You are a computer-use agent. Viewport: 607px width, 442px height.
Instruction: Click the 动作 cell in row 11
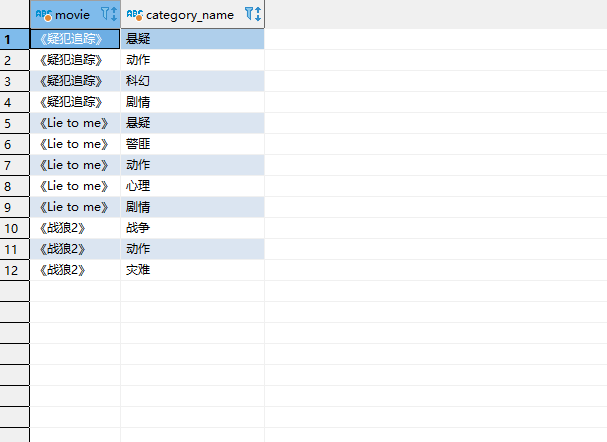[x=192, y=249]
